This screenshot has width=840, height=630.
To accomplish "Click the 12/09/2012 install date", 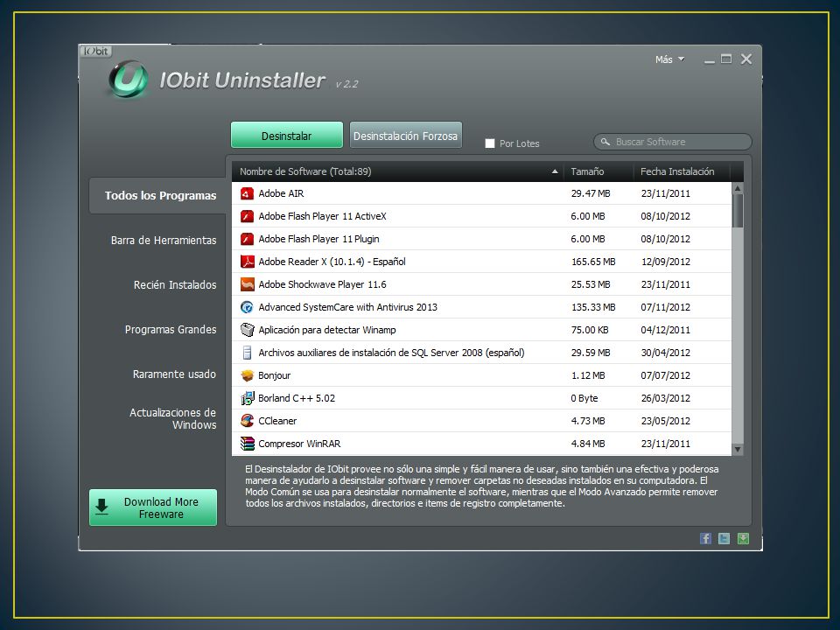I will click(665, 262).
